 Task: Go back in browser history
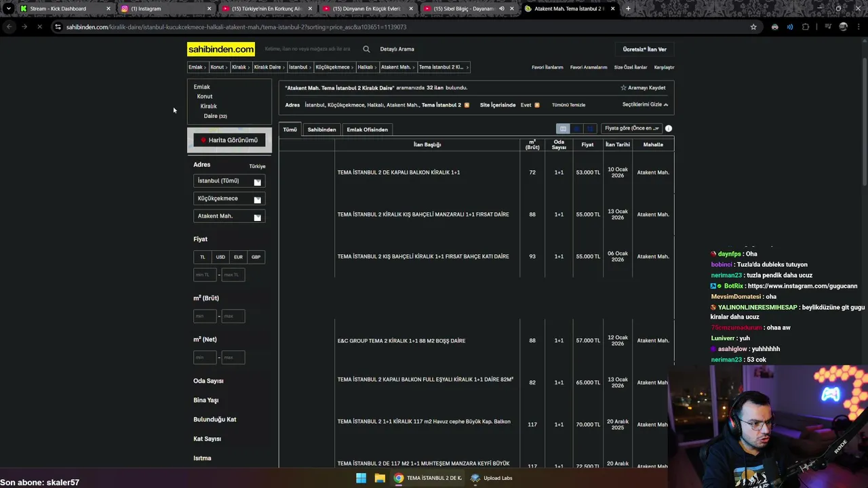pyautogui.click(x=9, y=27)
